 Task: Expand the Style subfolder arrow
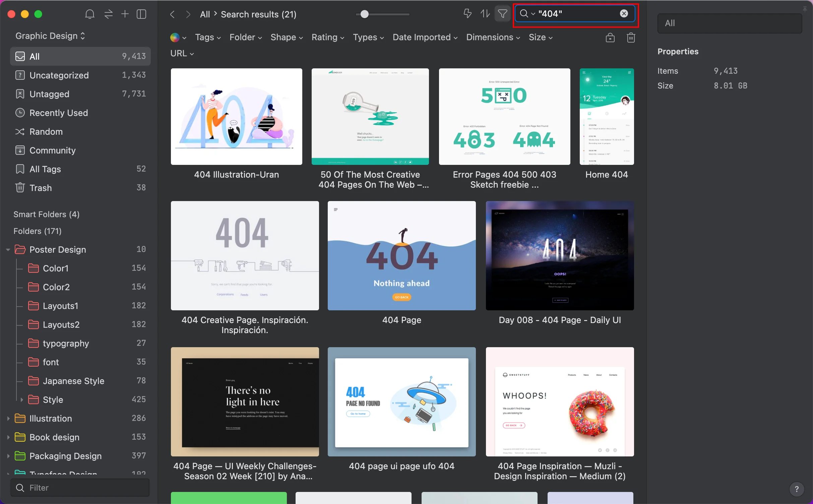coord(22,400)
